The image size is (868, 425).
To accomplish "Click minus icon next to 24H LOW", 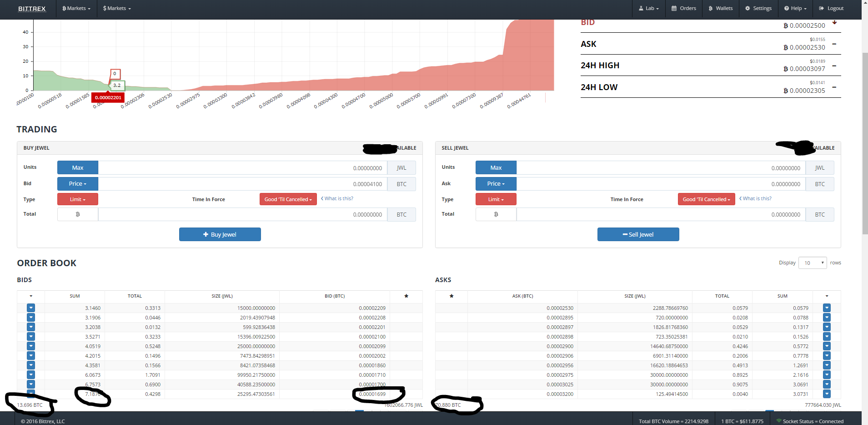I will tap(834, 87).
